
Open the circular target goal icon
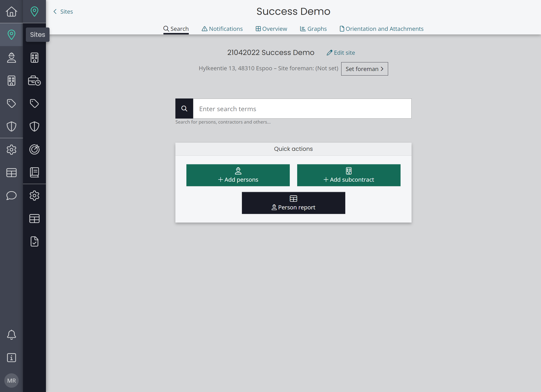click(x=34, y=150)
